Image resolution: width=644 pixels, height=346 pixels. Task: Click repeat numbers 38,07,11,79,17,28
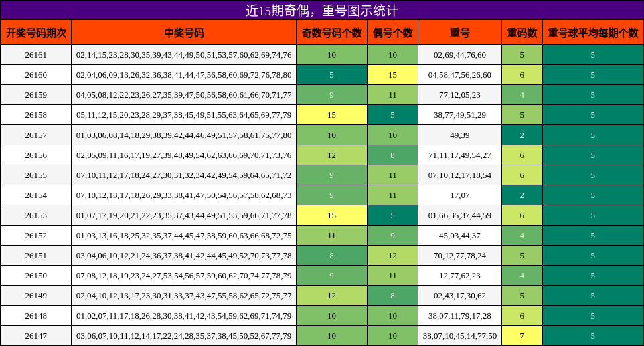460,316
